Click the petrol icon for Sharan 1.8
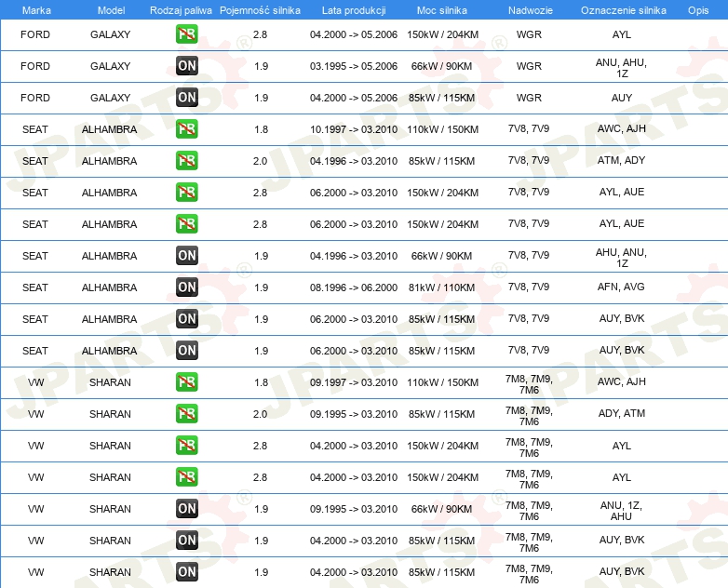This screenshot has width=728, height=588. [186, 382]
